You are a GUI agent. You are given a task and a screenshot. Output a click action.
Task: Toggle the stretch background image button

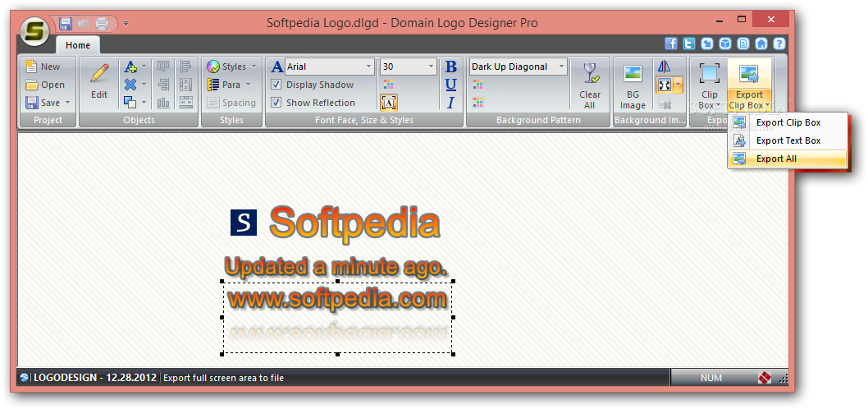tap(664, 85)
